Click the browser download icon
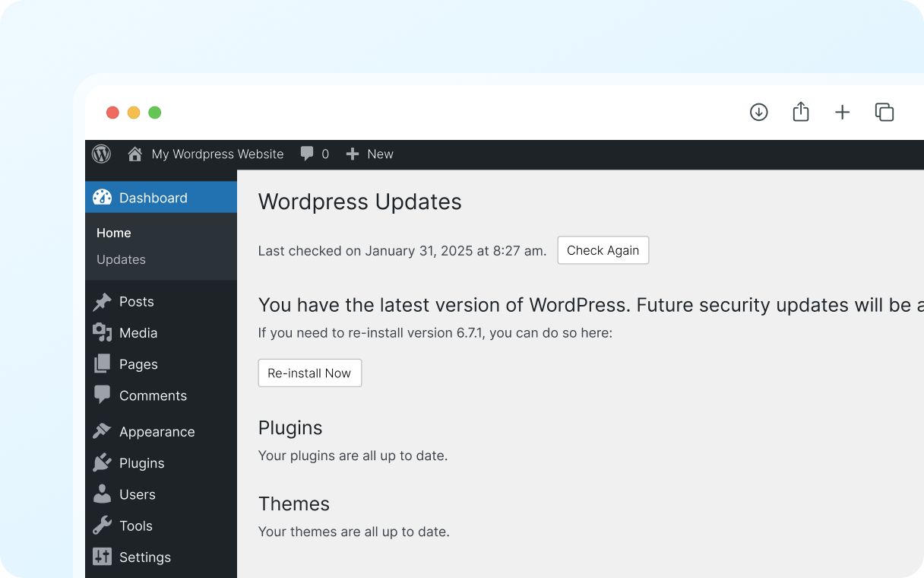 (x=759, y=113)
